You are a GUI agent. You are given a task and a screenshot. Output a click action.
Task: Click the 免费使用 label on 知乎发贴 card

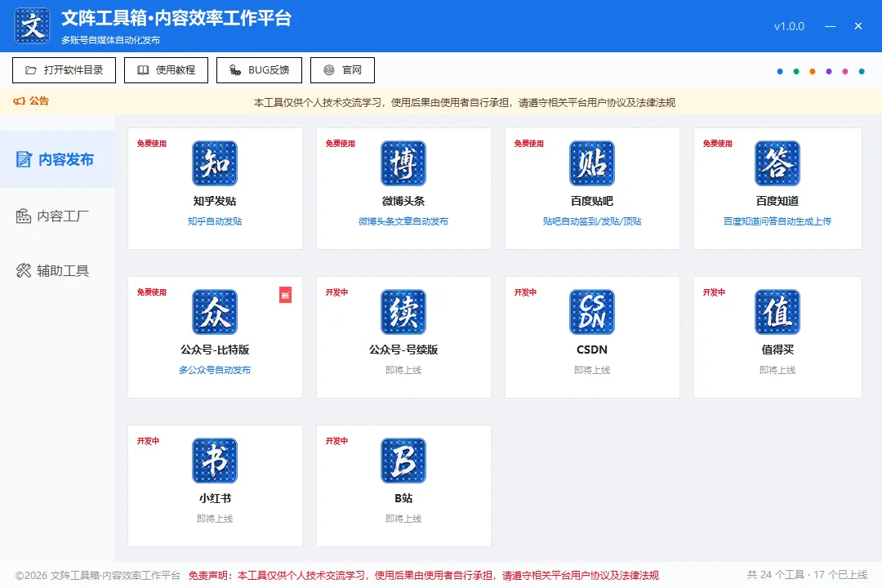pyautogui.click(x=152, y=144)
